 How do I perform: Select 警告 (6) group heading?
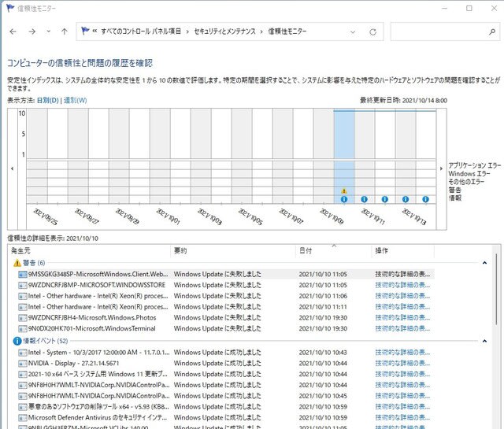click(34, 263)
